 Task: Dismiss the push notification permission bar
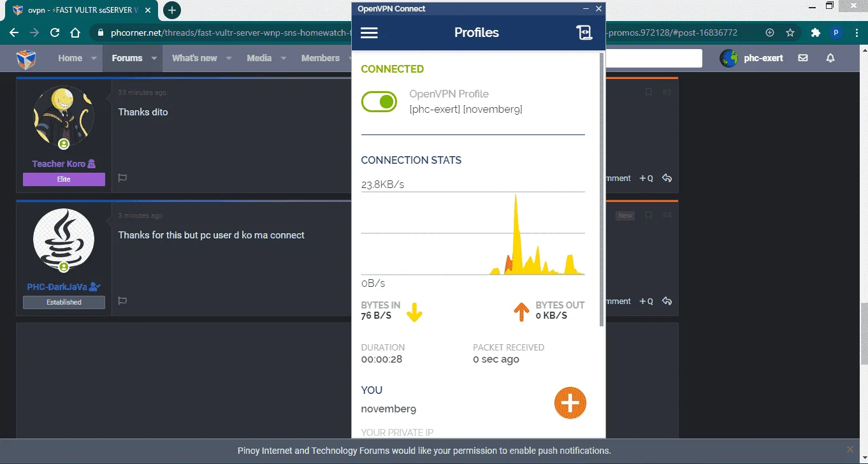850,449
